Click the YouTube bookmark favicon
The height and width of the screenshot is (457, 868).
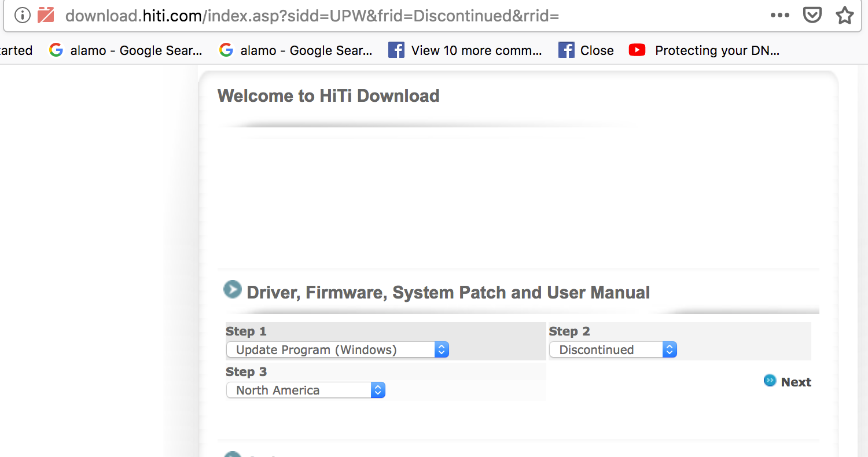pyautogui.click(x=637, y=50)
